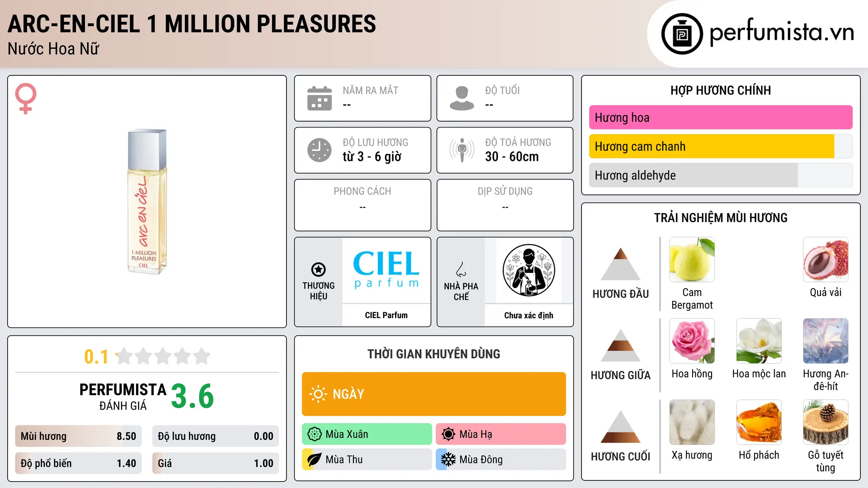Screen dimensions: 868x488
Task: Click the TRẢI NGHIỆM MÙI HƯƠNG heading
Action: click(721, 218)
